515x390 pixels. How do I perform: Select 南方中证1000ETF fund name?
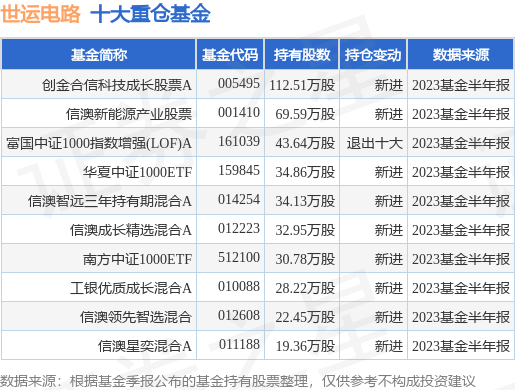tap(137, 259)
